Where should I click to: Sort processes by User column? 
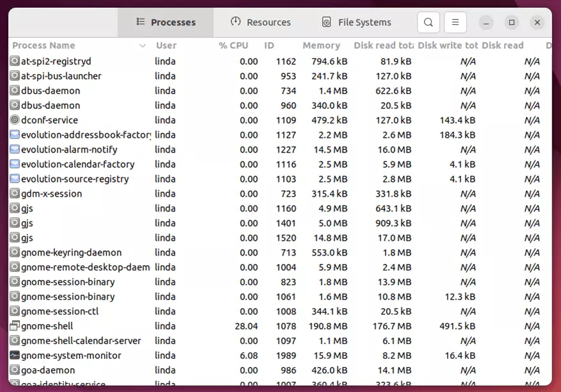[166, 45]
